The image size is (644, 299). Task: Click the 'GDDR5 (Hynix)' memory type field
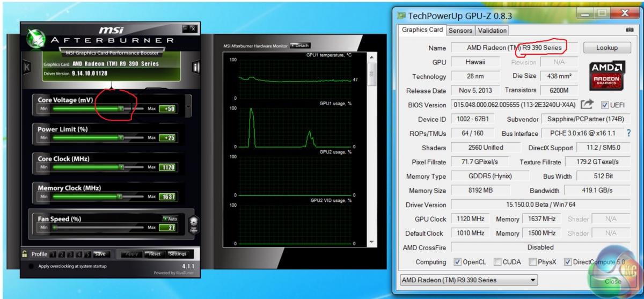489,176
